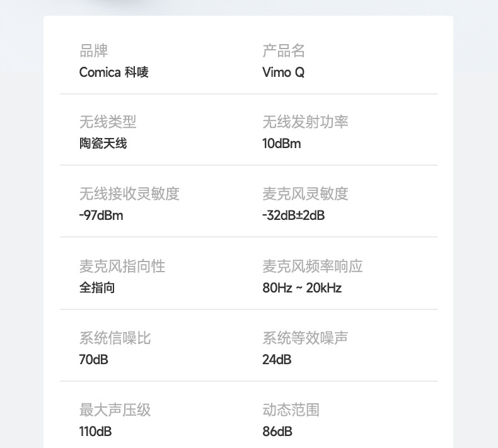This screenshot has width=498, height=448.
Task: Click the 产品名 label
Action: 284,51
